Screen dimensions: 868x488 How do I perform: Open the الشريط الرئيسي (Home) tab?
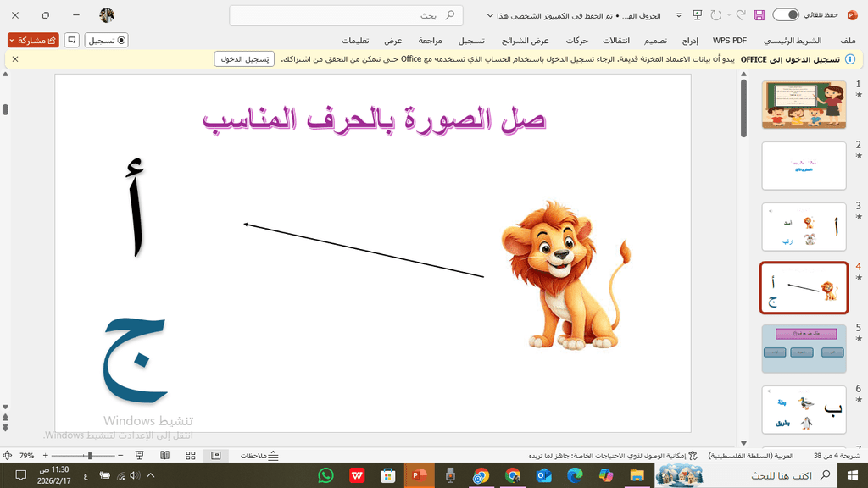793,41
